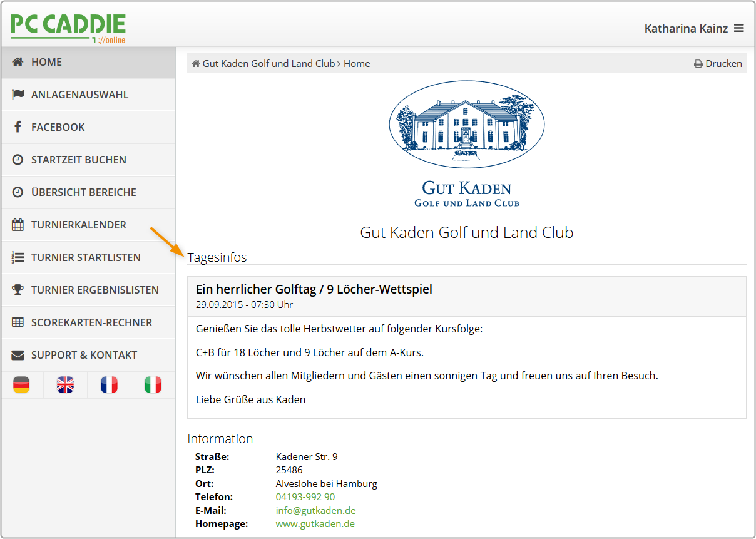Open the HOME menu item
756x539 pixels.
pos(88,62)
